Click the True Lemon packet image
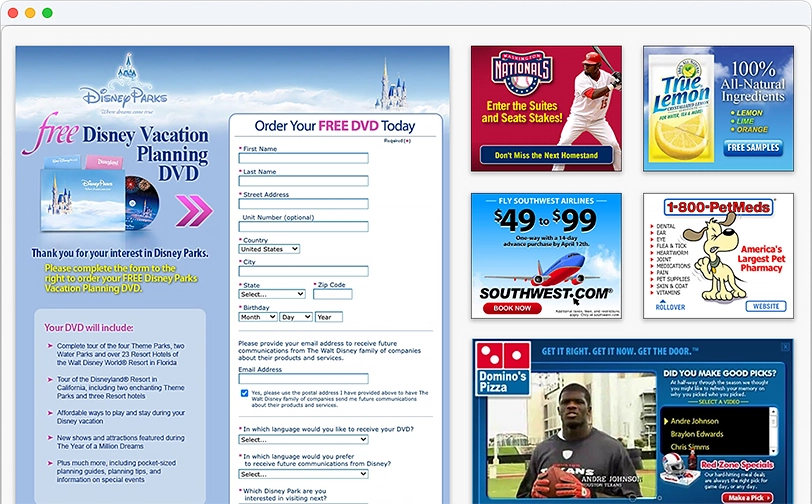The height and width of the screenshot is (504, 812). coord(681,108)
